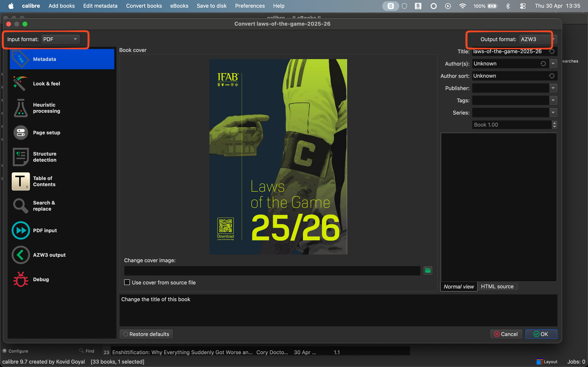Open the calibre application menu
This screenshot has height=367, width=588.
point(31,6)
